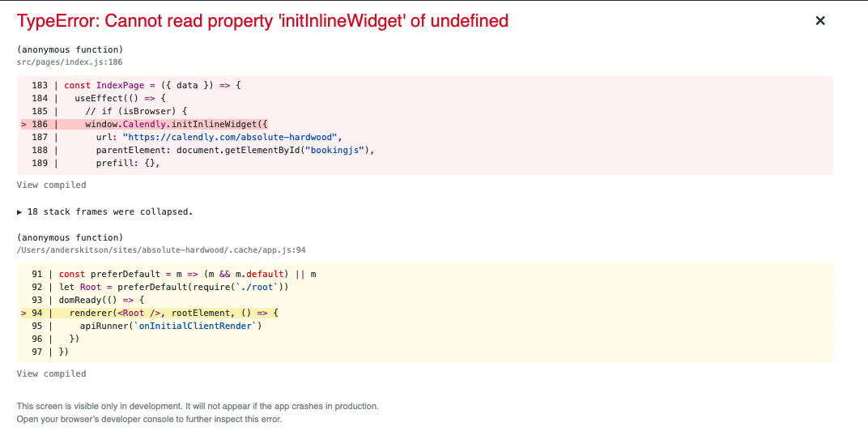Click the 'visible only in development' footer note

[x=197, y=406]
